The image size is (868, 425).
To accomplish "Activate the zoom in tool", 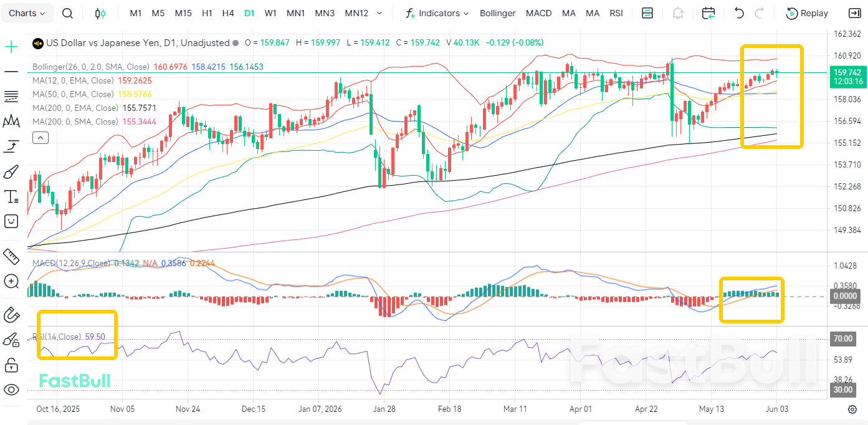I will coord(11,281).
